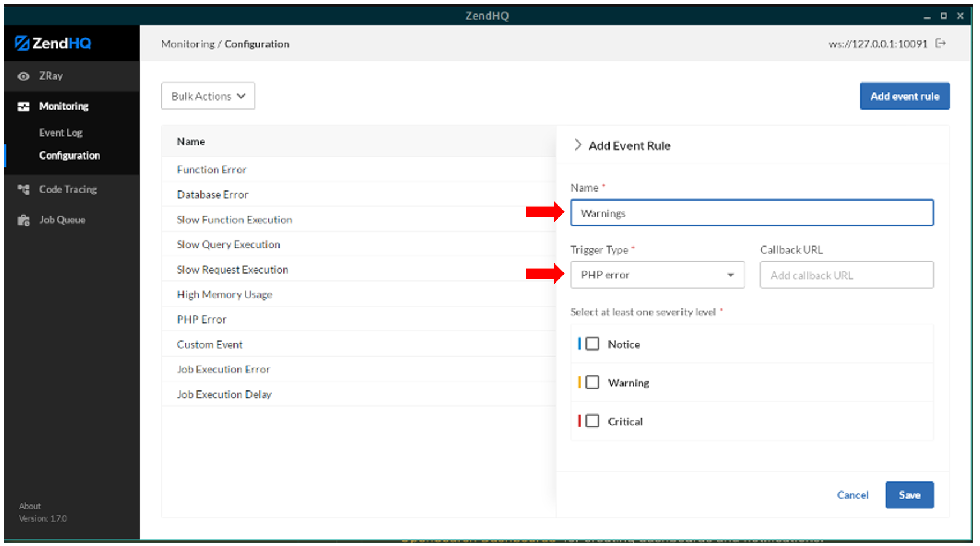Enable the Critical severity checkbox
The image size is (980, 546).
593,421
